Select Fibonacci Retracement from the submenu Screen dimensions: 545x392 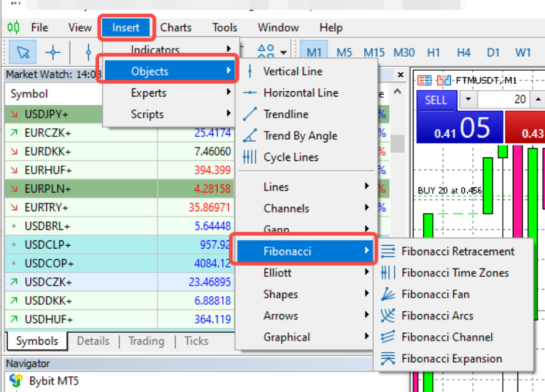pyautogui.click(x=457, y=252)
